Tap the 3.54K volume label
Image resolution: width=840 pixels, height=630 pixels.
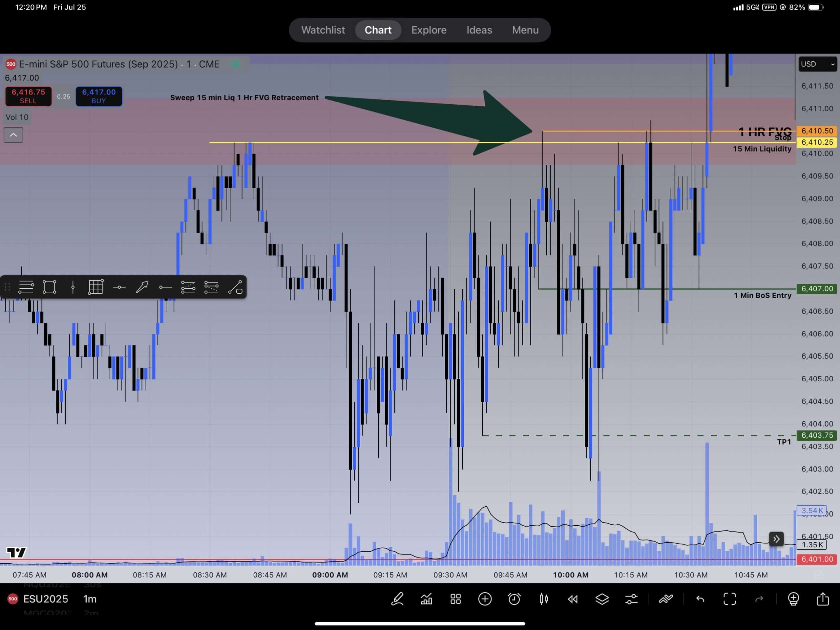[811, 511]
